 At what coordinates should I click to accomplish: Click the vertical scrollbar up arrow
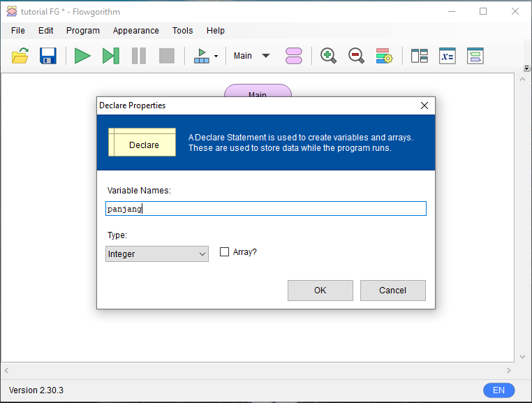coord(522,80)
